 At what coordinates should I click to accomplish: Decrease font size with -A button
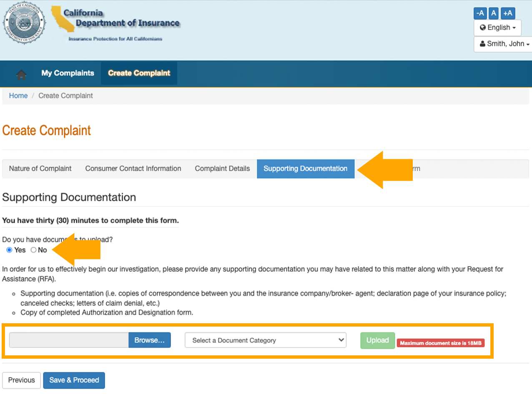(x=480, y=13)
